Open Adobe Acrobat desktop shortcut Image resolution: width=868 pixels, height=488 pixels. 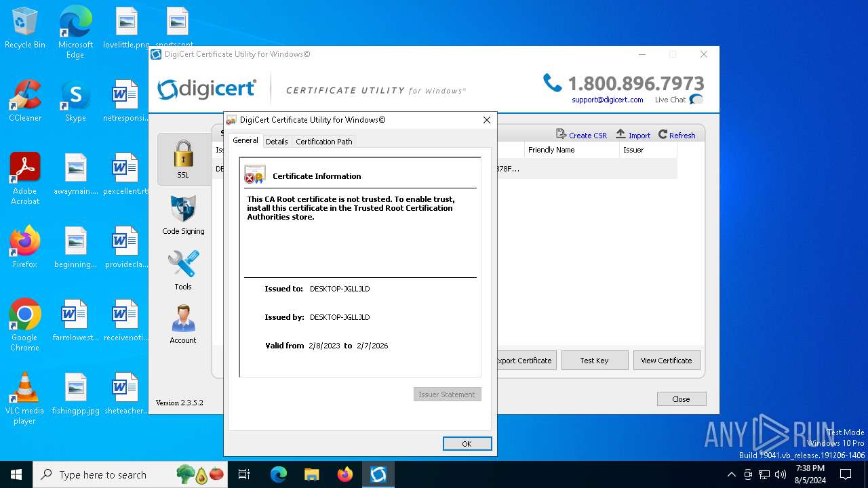coord(25,179)
